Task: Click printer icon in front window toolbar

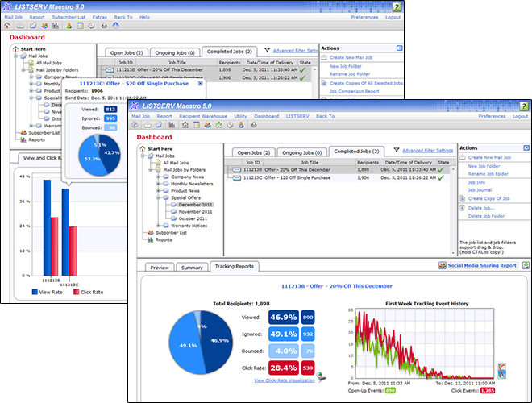Action: (x=254, y=125)
